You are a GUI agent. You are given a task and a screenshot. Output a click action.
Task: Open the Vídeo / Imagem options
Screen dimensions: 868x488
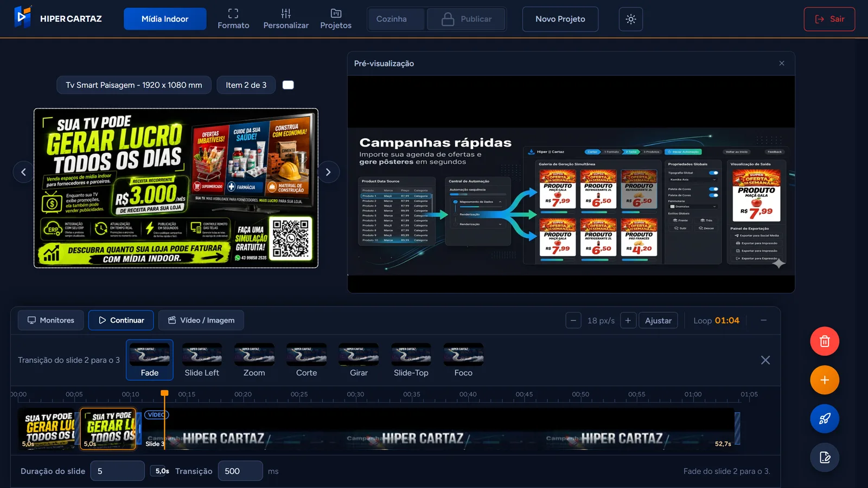point(201,320)
